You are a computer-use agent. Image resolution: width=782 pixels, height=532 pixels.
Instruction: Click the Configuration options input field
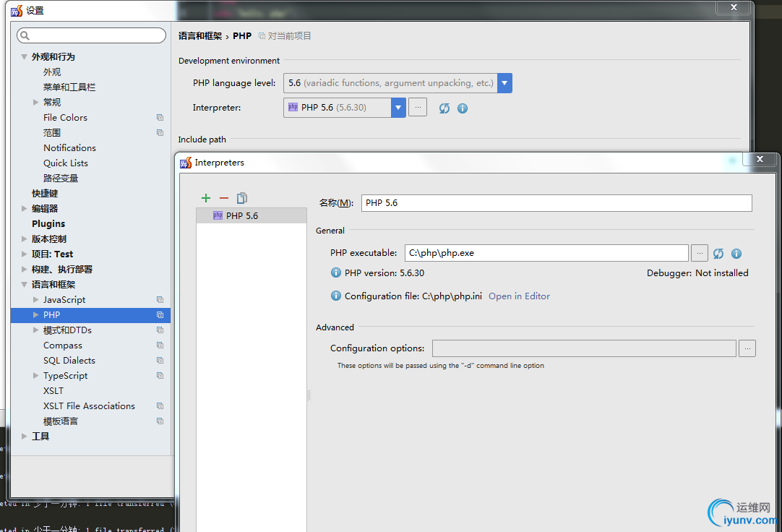point(583,348)
